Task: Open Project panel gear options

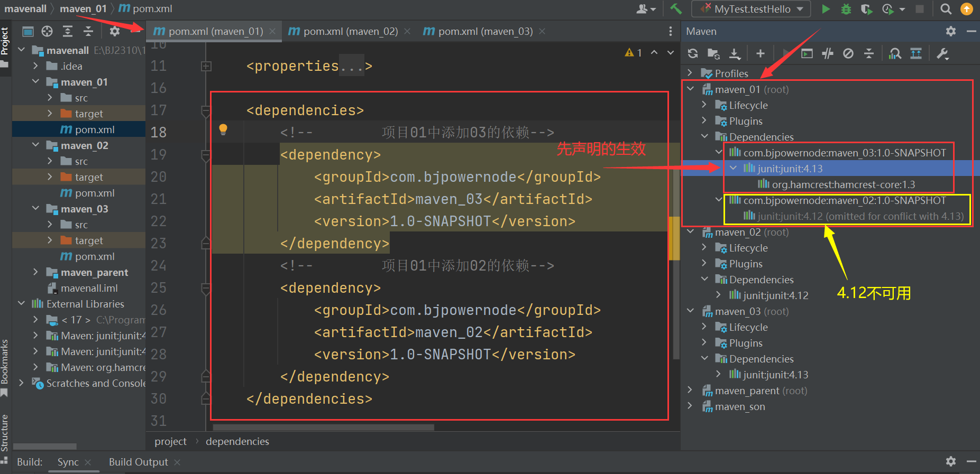Action: 115,31
